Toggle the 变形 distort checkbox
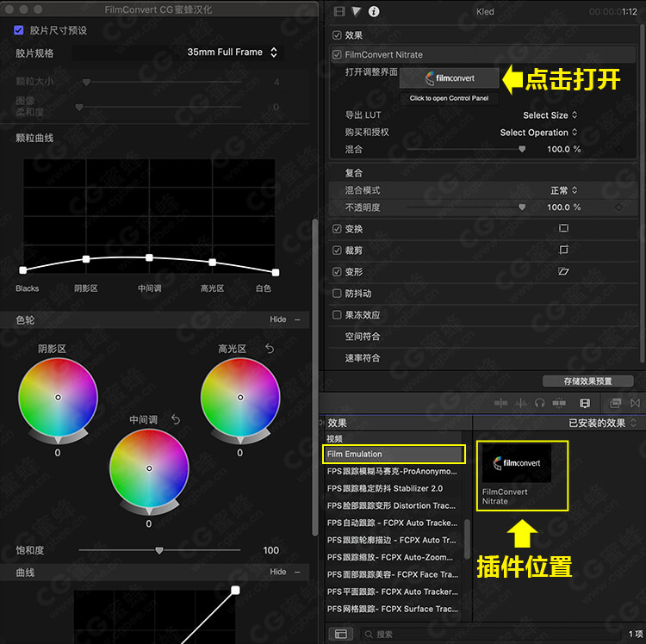This screenshot has width=646, height=644. click(x=337, y=272)
